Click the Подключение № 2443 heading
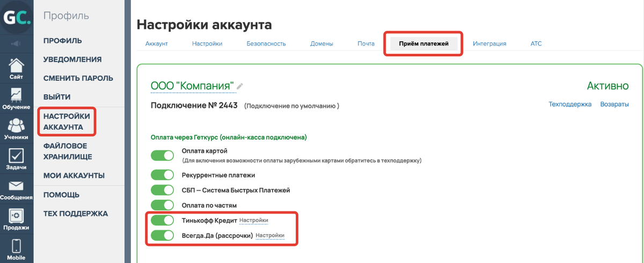Image resolution: width=644 pixels, height=263 pixels. tap(194, 106)
